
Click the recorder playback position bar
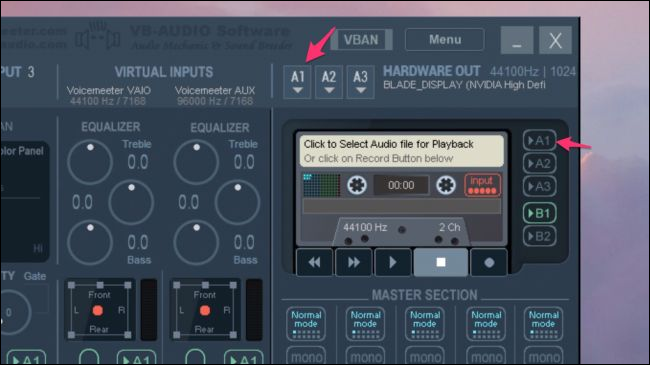tap(401, 206)
